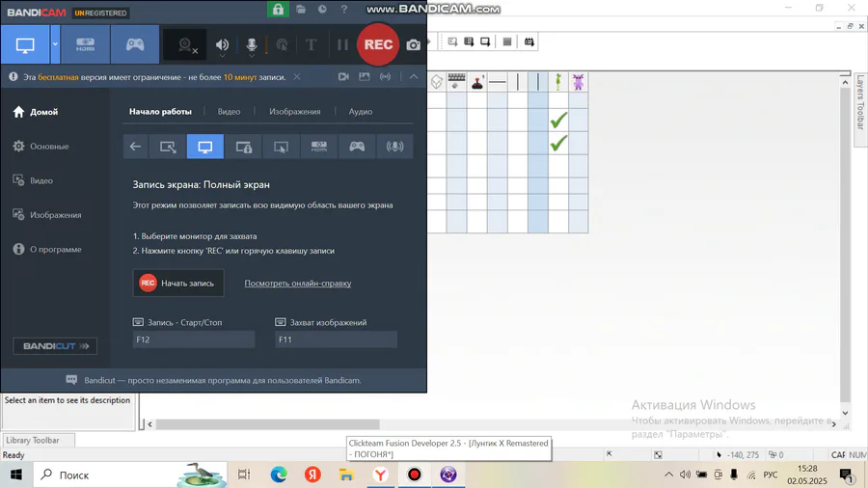Select specific window lock recording mode
This screenshot has width=868, height=488.
[x=244, y=147]
